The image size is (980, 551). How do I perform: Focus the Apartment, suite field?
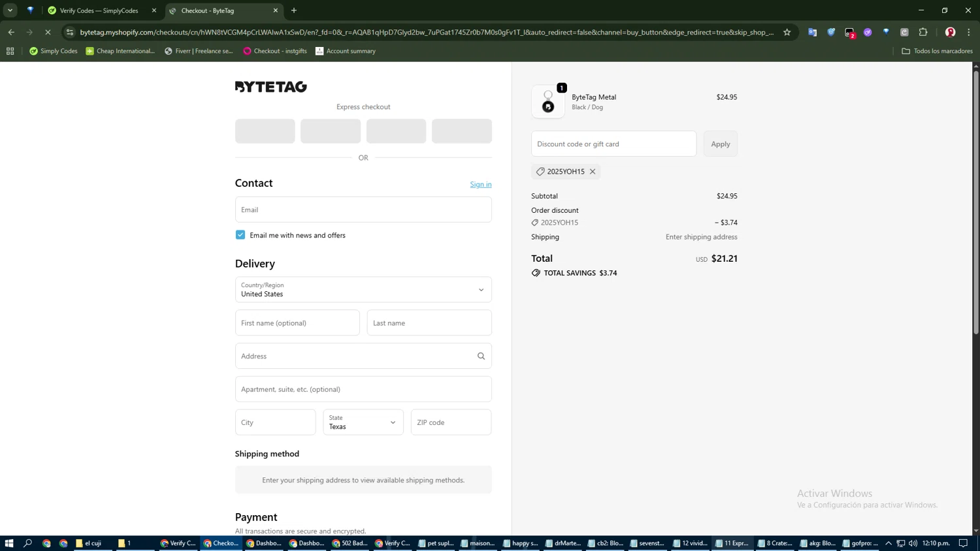point(363,389)
